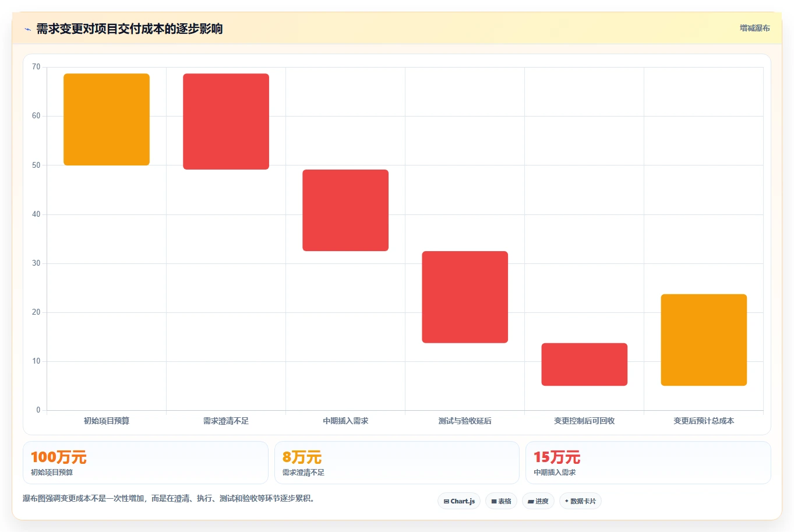Select the red 中期插入需求 bar

point(345,210)
